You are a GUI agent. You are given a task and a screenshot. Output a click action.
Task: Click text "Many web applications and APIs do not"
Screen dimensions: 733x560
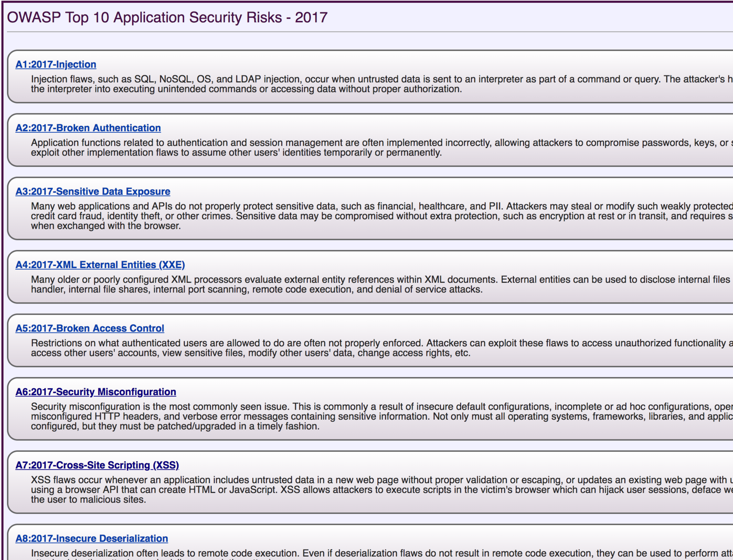117,206
